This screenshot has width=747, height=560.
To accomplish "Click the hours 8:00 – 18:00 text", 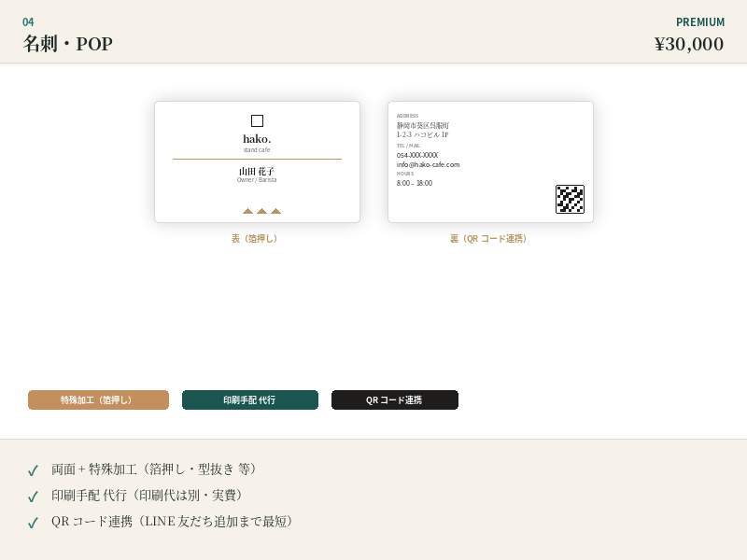I will pyautogui.click(x=415, y=183).
